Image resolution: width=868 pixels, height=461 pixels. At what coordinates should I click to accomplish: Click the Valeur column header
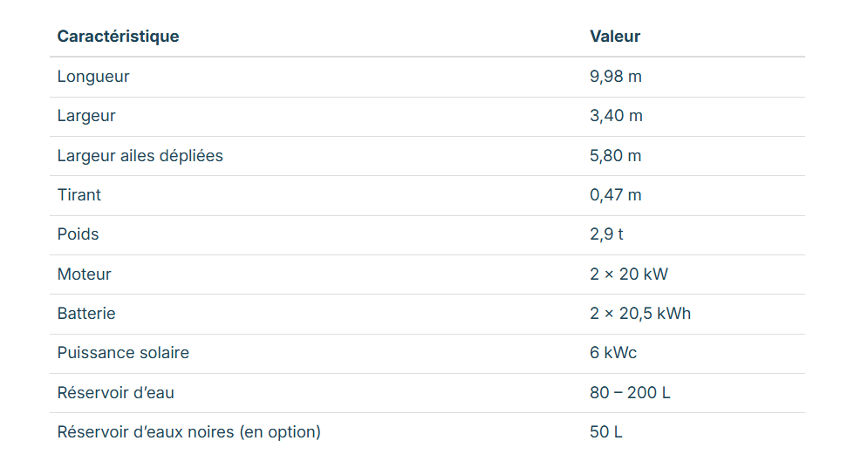(615, 37)
